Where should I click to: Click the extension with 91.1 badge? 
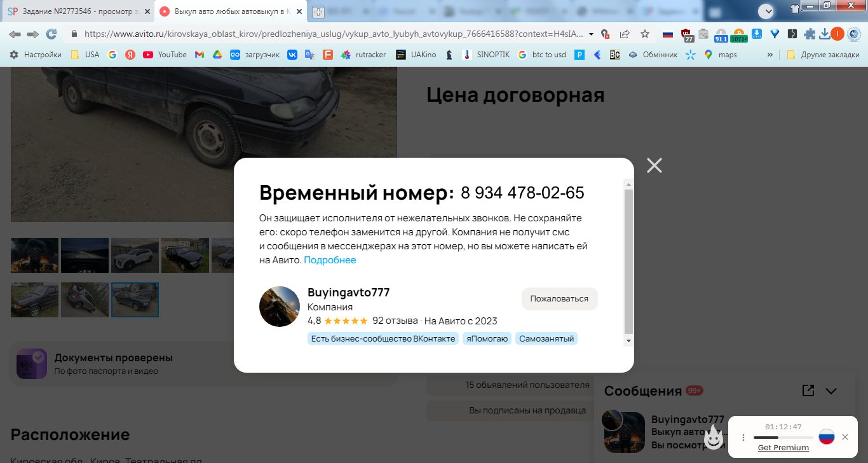click(721, 35)
